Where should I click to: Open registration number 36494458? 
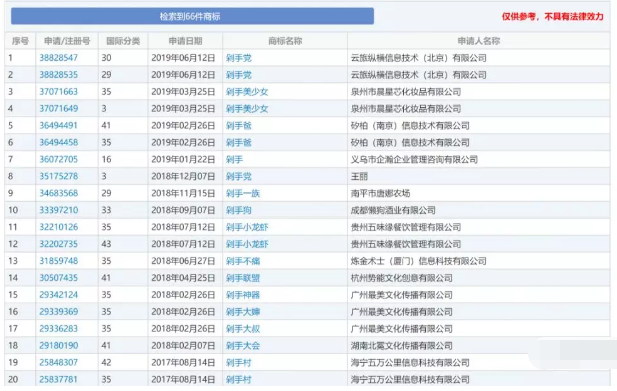click(x=58, y=142)
